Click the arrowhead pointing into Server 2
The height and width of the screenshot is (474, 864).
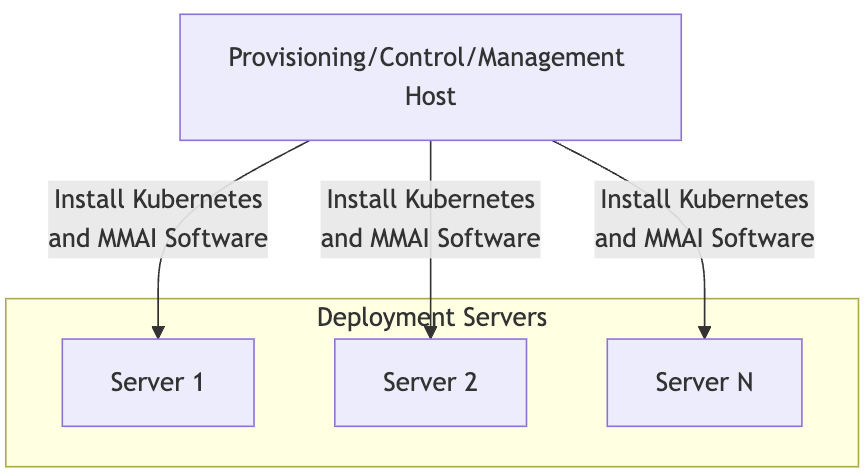pos(430,332)
